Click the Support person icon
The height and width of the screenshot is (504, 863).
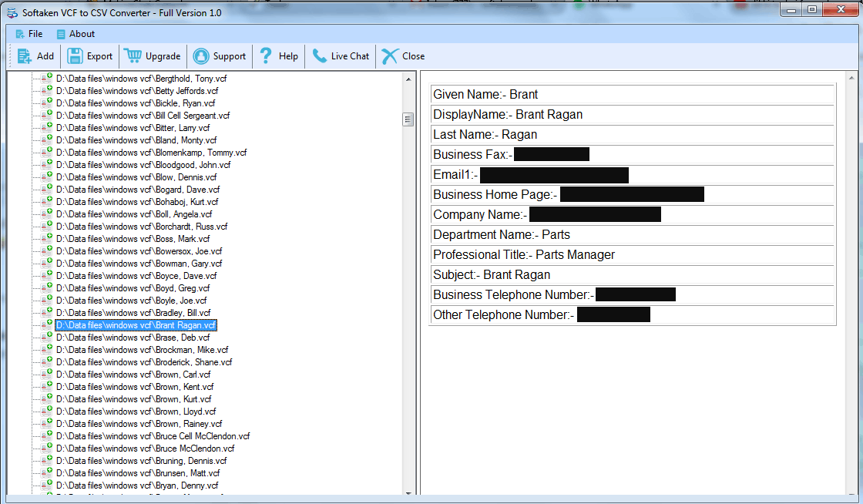pyautogui.click(x=201, y=56)
